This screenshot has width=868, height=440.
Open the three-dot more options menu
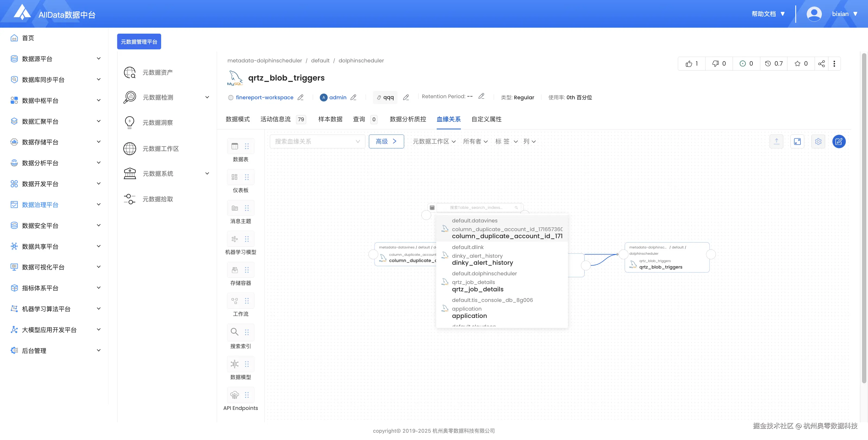point(834,64)
